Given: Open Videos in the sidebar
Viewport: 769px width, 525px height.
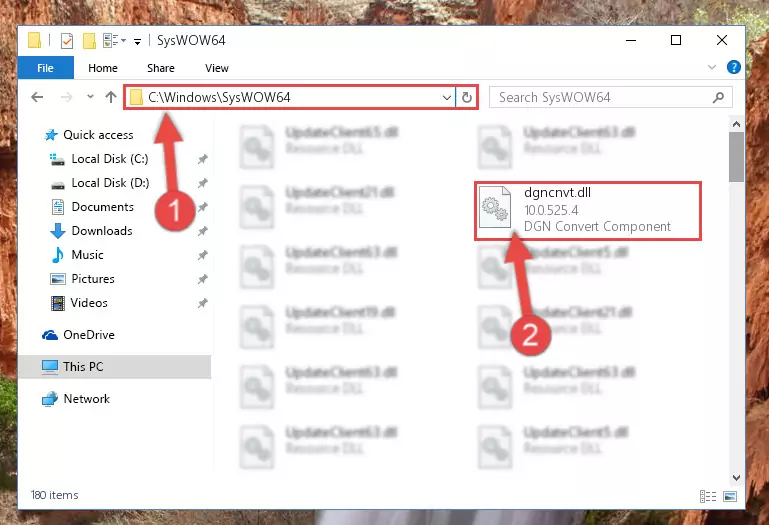Looking at the screenshot, I should point(89,303).
